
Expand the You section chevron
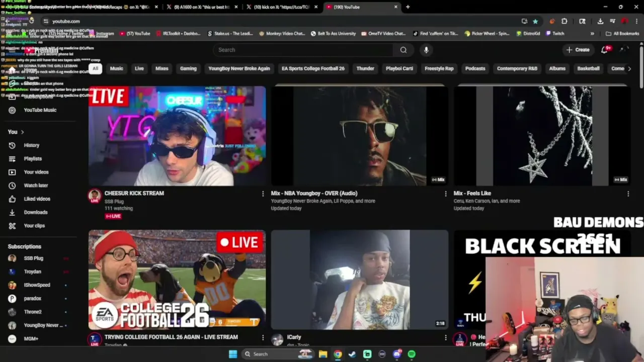pyautogui.click(x=22, y=132)
